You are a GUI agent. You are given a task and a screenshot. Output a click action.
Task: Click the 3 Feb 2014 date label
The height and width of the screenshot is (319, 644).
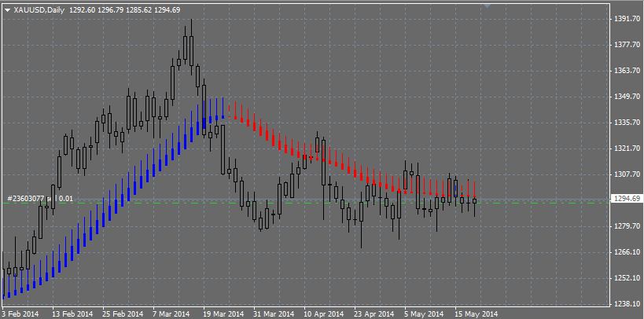click(20, 314)
